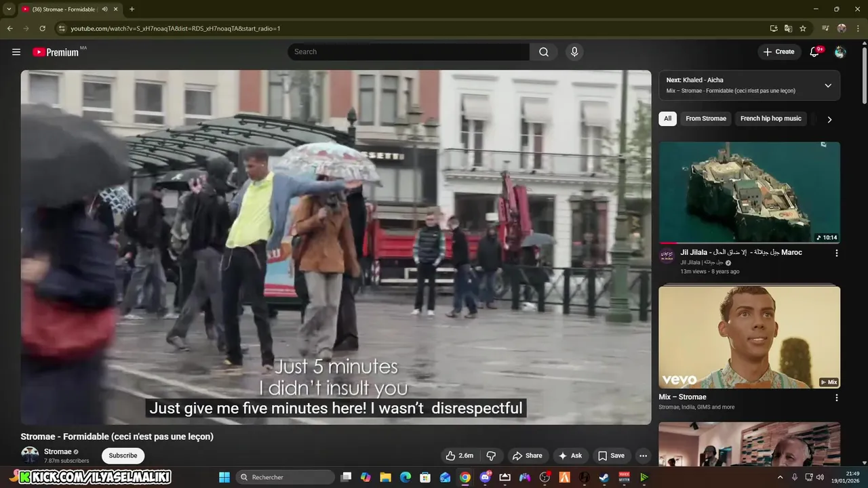Click the Create button

[x=778, y=52]
